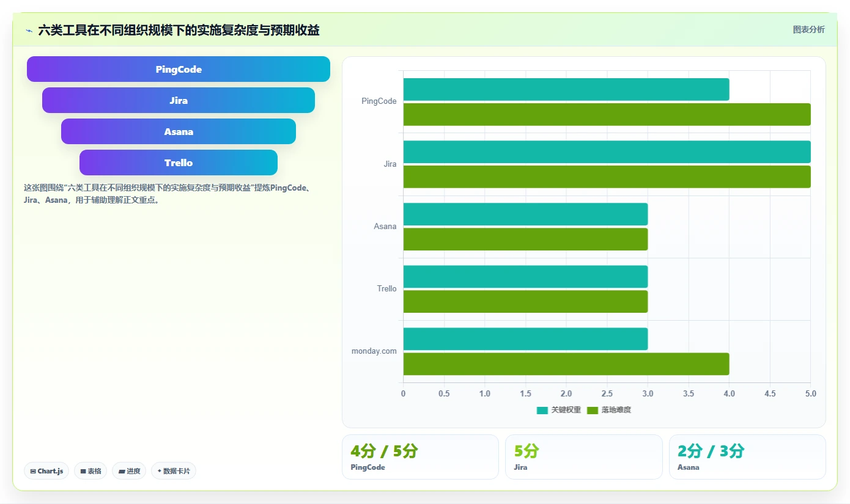This screenshot has width=850, height=504.
Task: Click monday.com's teal 关键权重 bar
Action: [x=525, y=338]
